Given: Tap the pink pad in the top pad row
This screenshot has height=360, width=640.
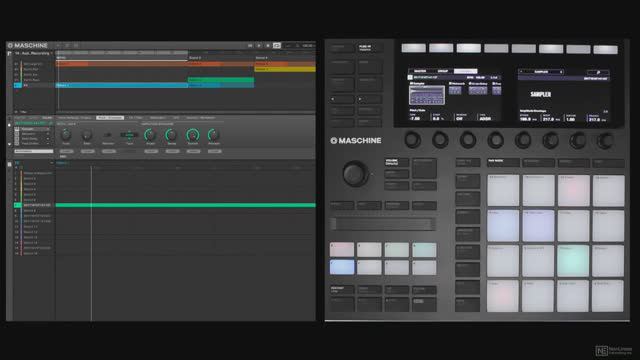Looking at the screenshot, I should click(x=573, y=191).
